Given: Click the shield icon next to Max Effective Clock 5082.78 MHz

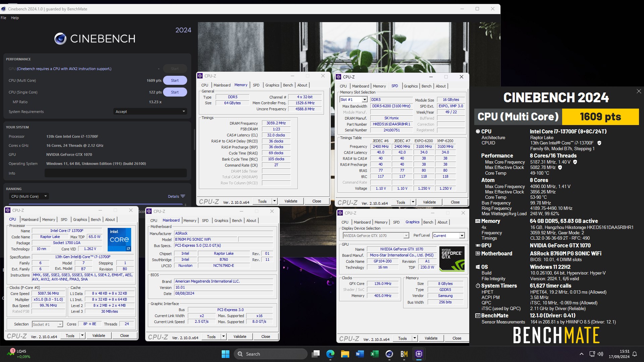Looking at the screenshot, I should coord(560,168).
